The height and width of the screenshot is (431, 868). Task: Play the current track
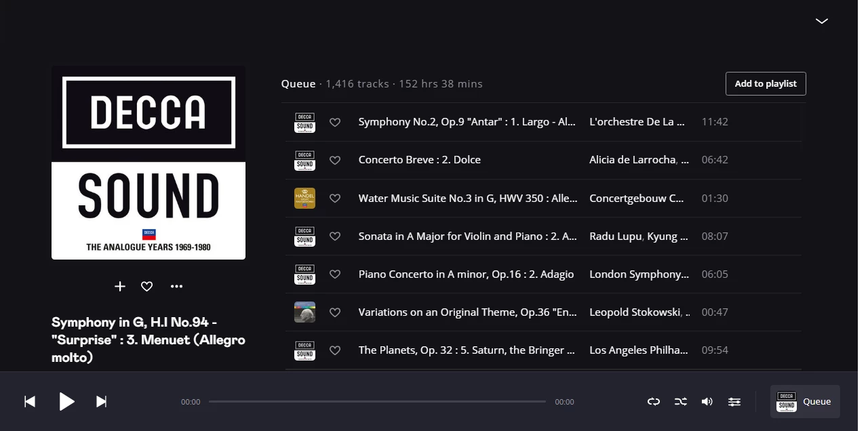pos(66,402)
